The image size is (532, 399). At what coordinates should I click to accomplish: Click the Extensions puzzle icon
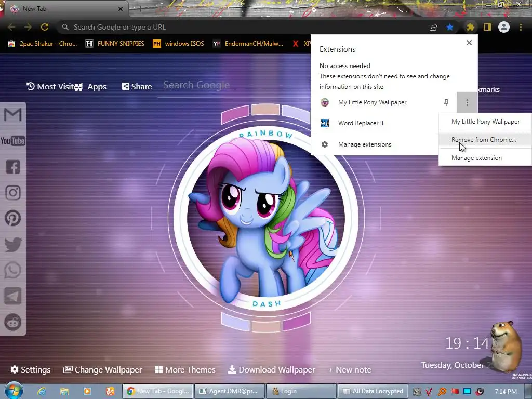click(x=470, y=27)
